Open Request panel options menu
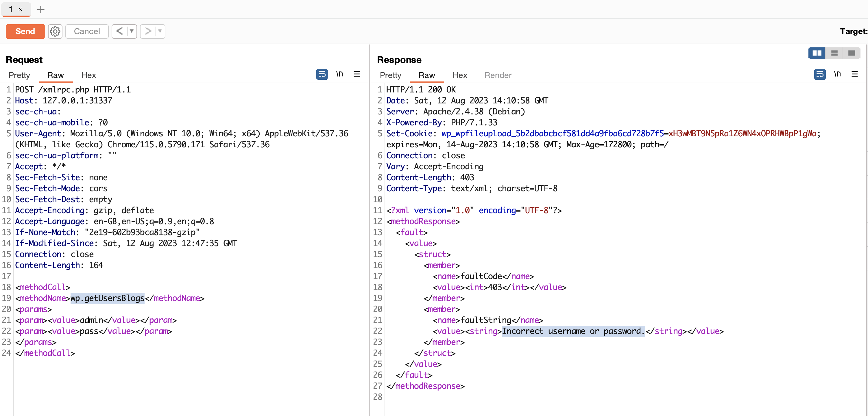 point(357,74)
